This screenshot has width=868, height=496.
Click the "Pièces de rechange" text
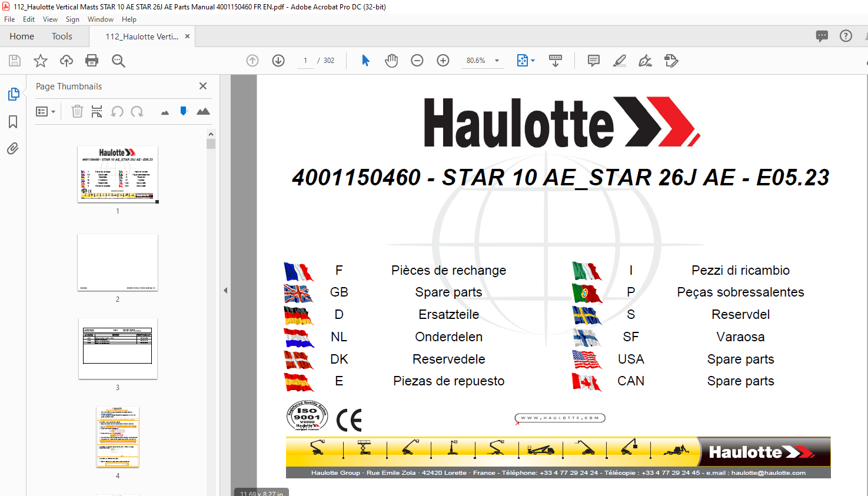tap(449, 270)
